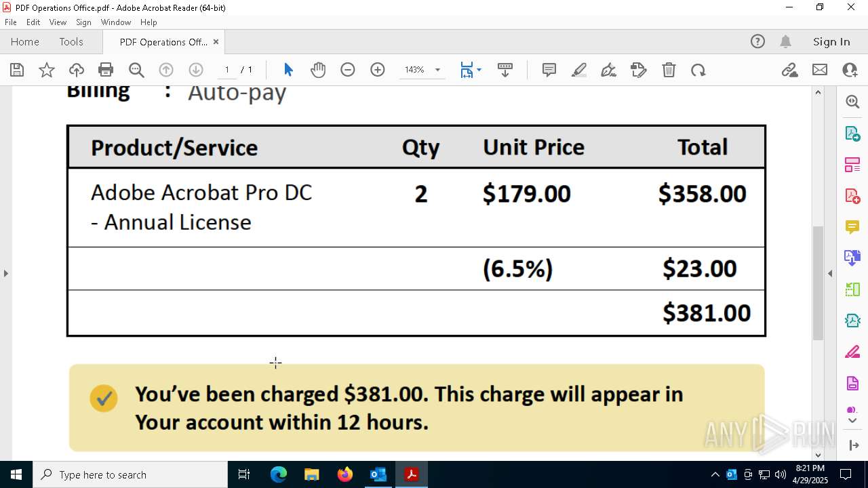Open the Help menu
The height and width of the screenshot is (488, 868).
pyautogui.click(x=149, y=22)
